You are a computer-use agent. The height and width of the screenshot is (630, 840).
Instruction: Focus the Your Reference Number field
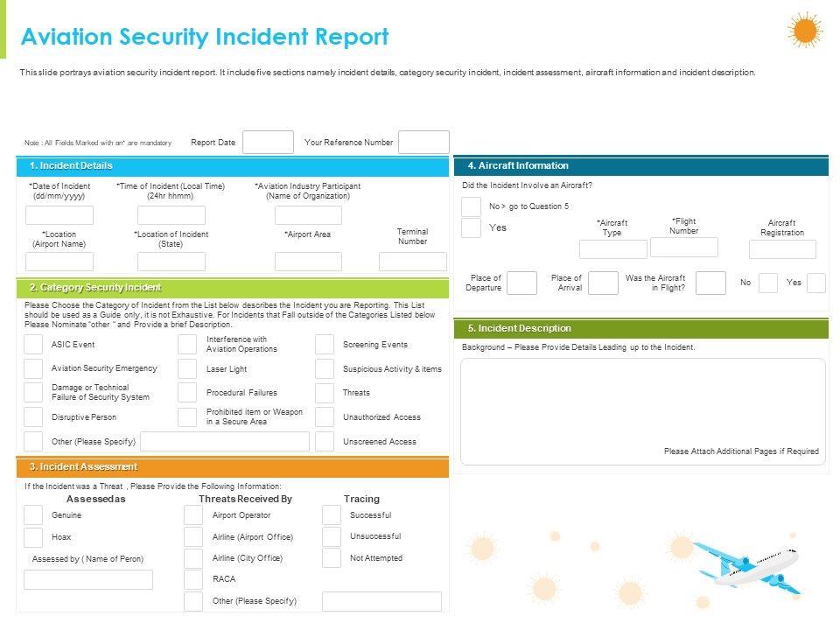(x=423, y=142)
